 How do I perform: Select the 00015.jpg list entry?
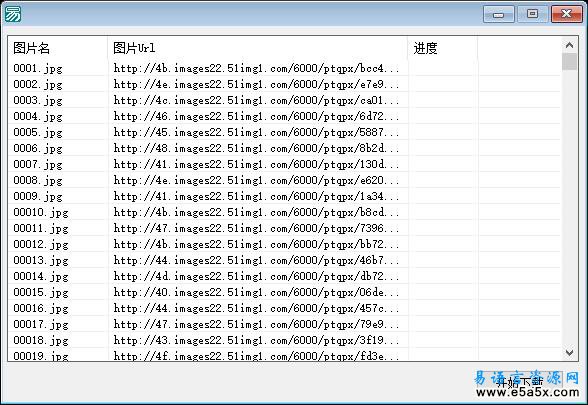(40, 292)
